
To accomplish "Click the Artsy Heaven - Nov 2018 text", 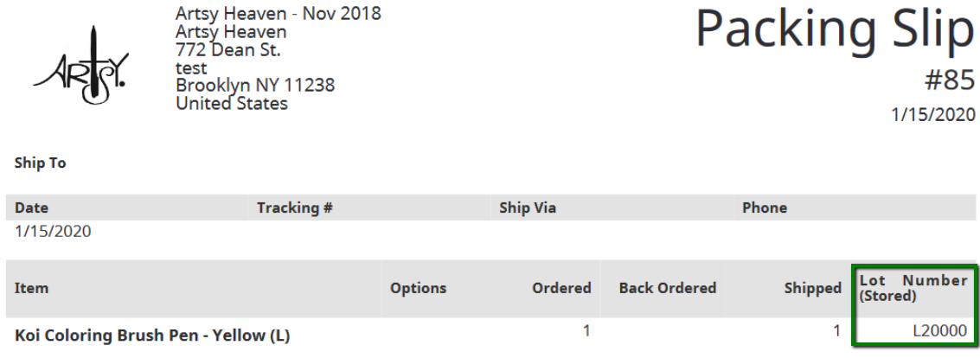I will click(x=279, y=13).
